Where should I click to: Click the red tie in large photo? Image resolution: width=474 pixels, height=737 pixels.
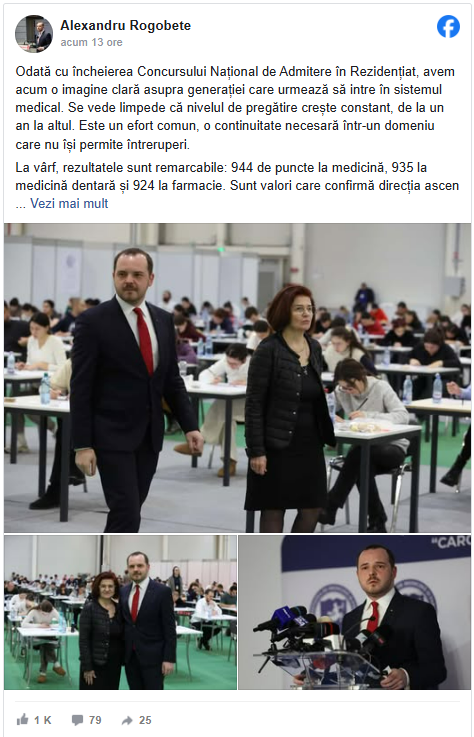[x=144, y=340]
